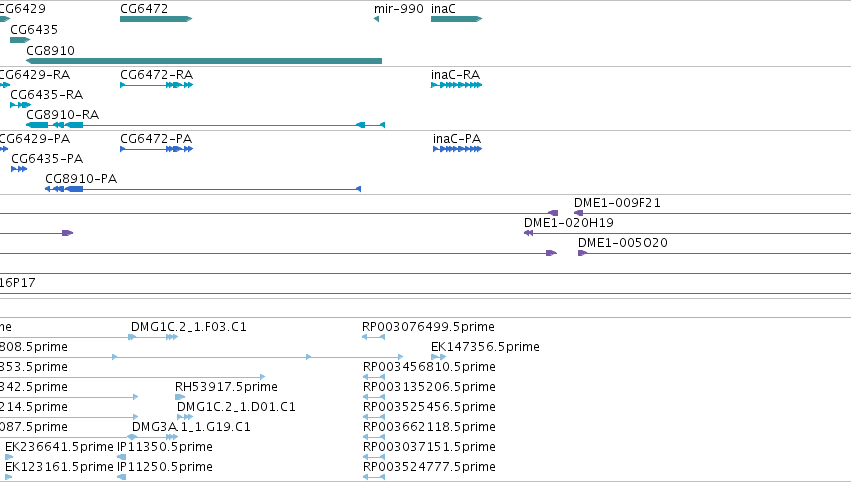Select EK147356.5prime EST label

[x=485, y=347]
